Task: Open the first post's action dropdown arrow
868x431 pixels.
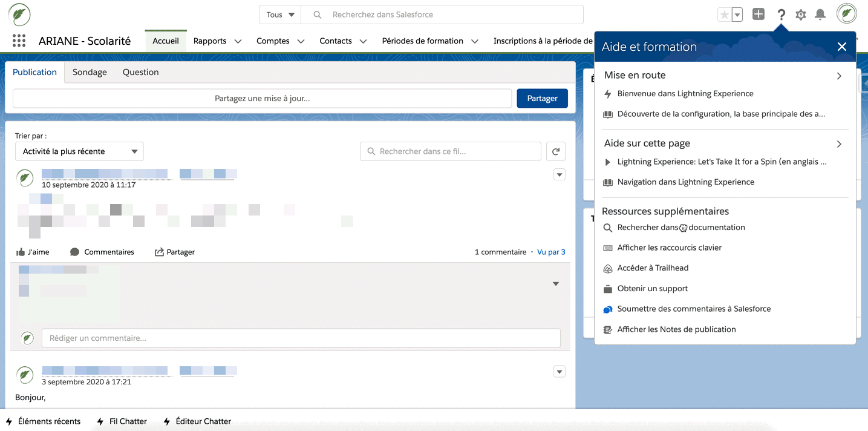Action: [x=560, y=175]
